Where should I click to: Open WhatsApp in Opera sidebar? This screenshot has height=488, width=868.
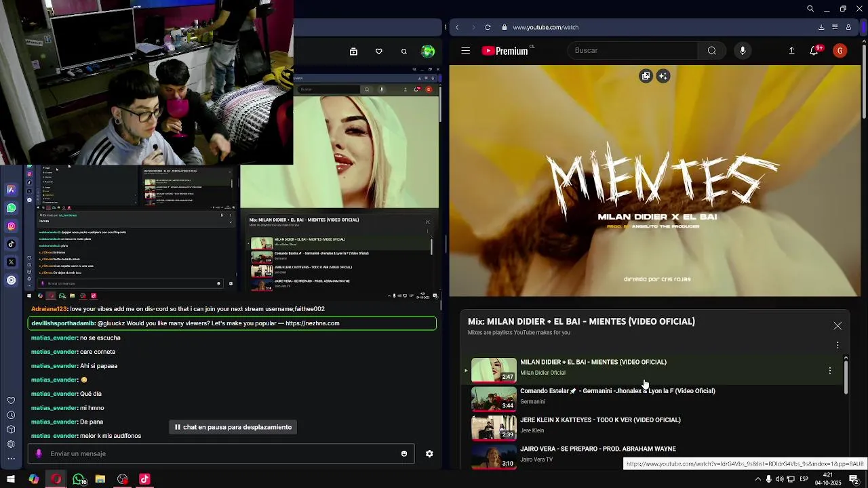pos(11,208)
